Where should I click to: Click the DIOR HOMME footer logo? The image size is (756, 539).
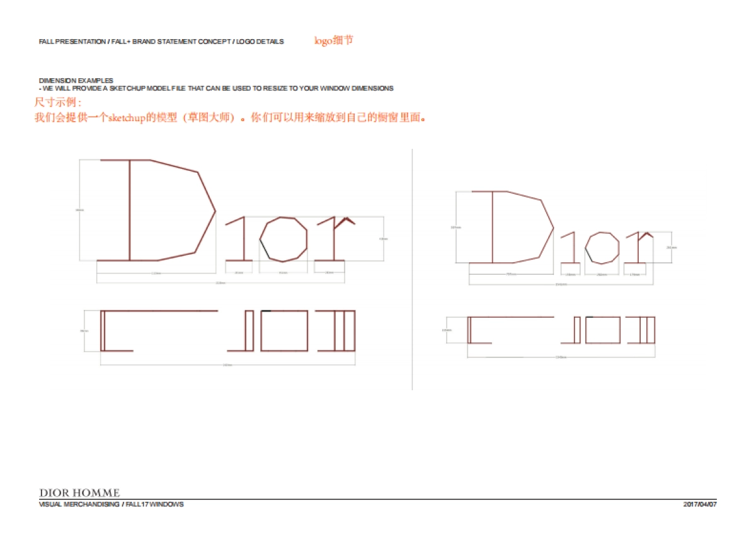(x=79, y=493)
